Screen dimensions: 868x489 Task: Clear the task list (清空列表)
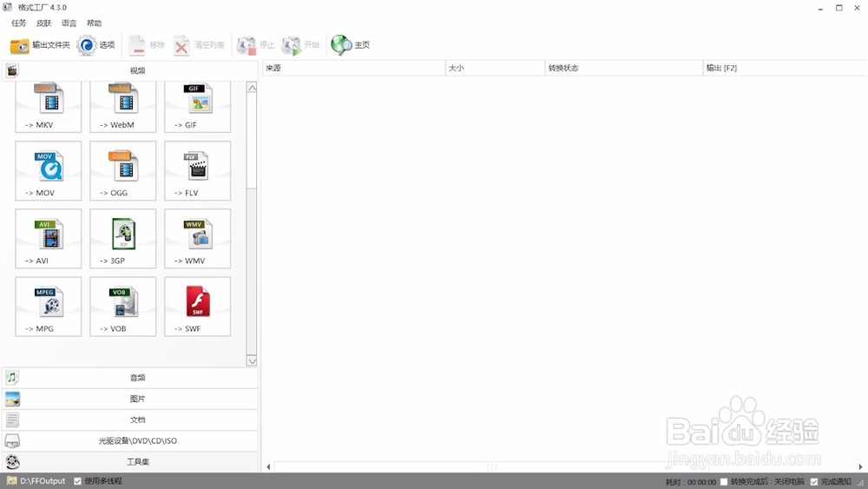tap(199, 45)
